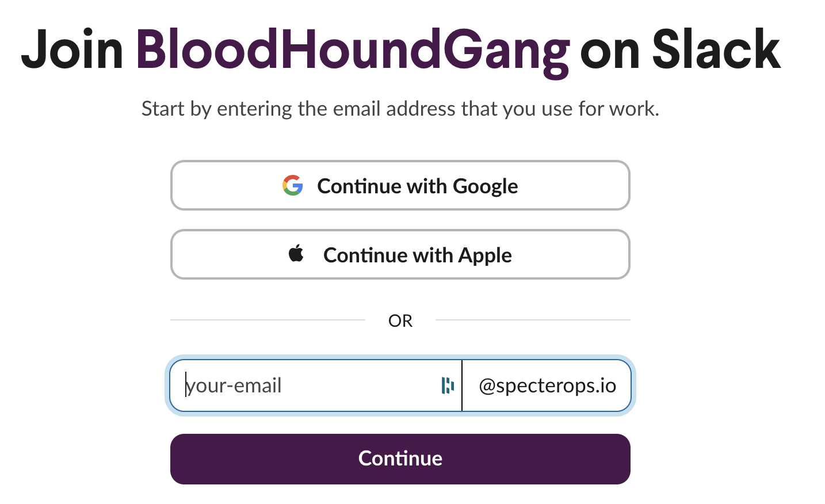Click the BloodHoundGang heading text
825x504 pixels.
click(353, 51)
